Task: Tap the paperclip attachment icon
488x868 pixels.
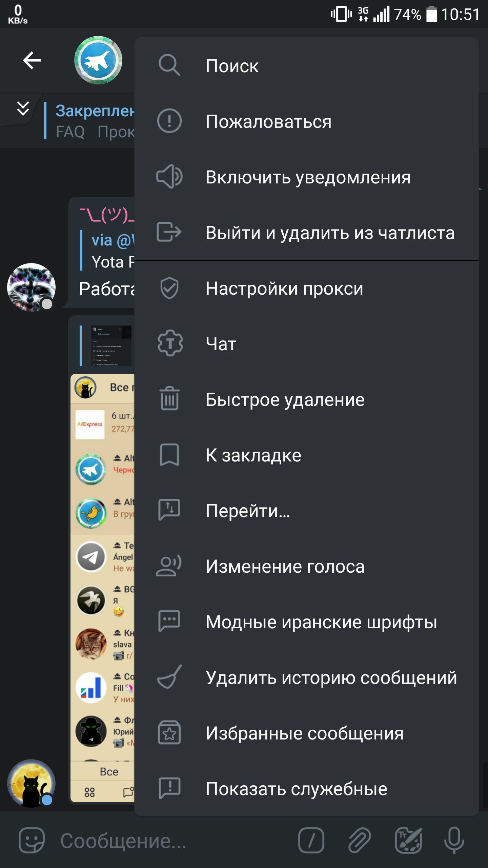Action: (x=360, y=840)
